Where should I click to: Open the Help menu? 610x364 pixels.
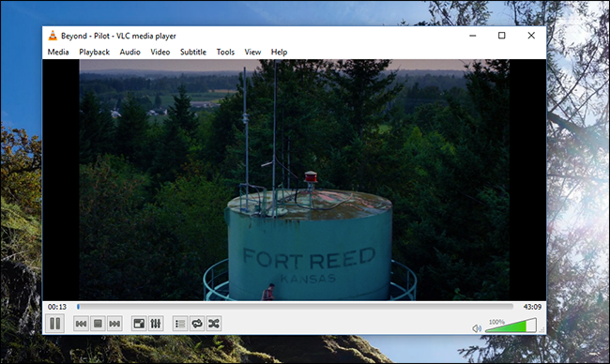pyautogui.click(x=279, y=53)
